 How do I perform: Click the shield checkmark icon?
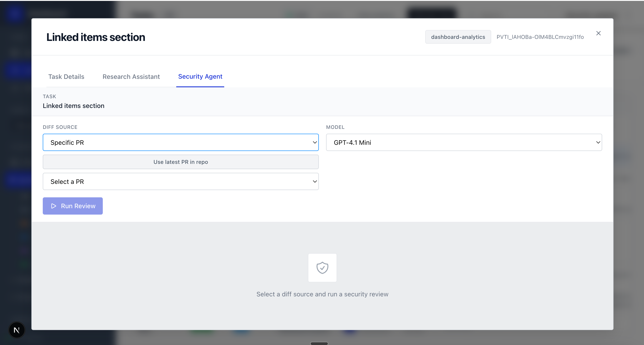322,268
